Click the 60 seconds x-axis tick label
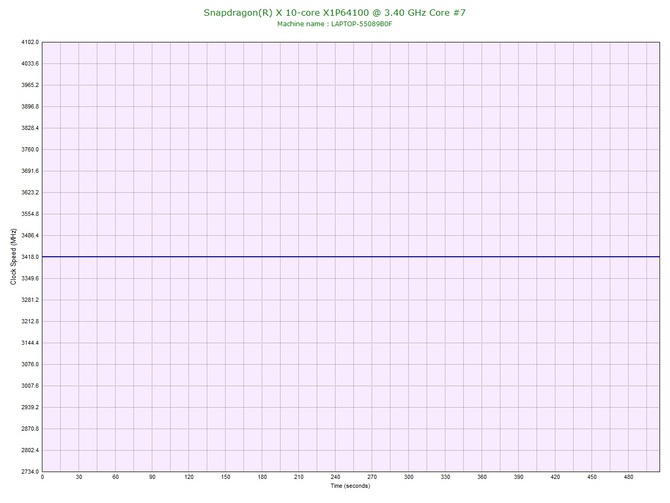 coord(115,477)
